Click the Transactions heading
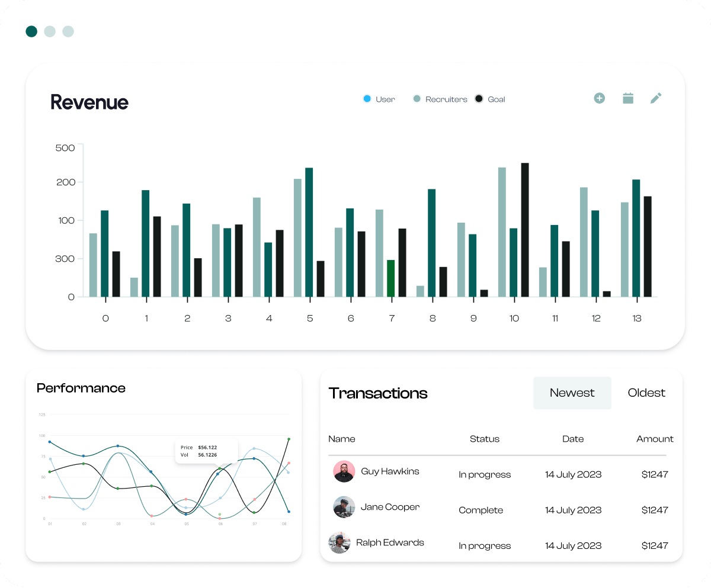711x588 pixels. tap(378, 393)
